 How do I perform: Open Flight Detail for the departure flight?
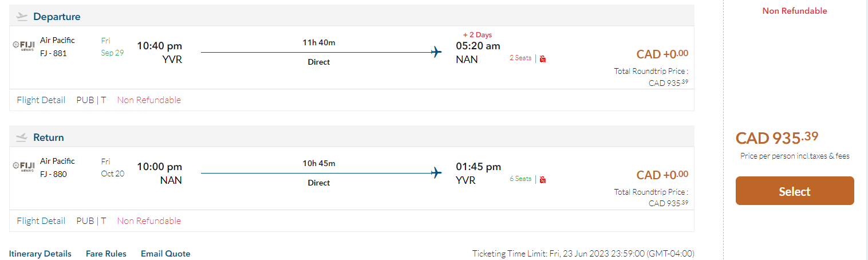[x=41, y=100]
